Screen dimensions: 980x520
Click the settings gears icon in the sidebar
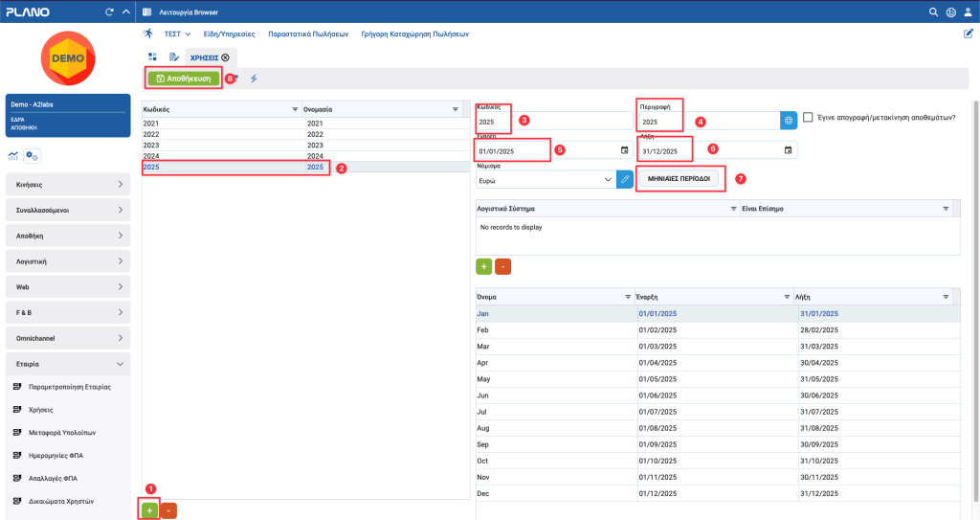pos(32,156)
